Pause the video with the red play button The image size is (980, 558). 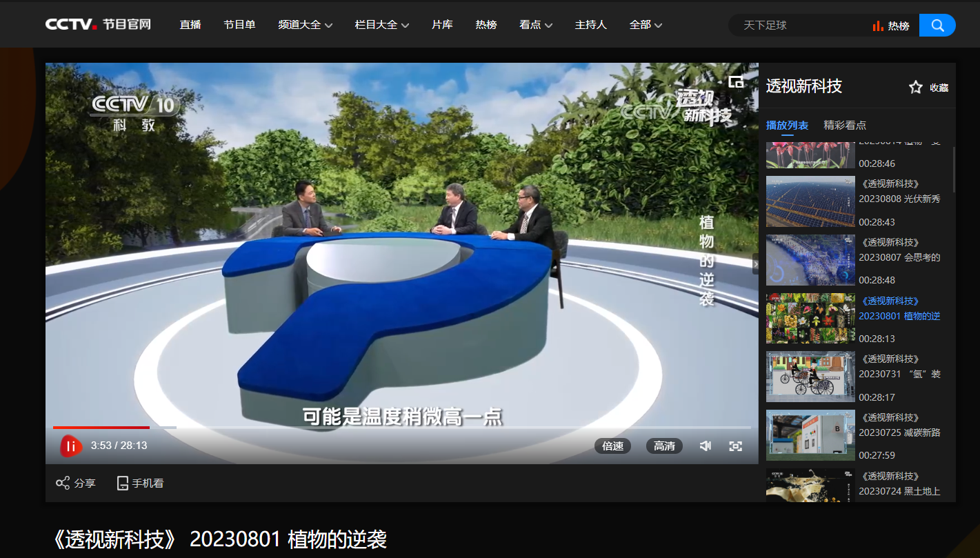70,446
